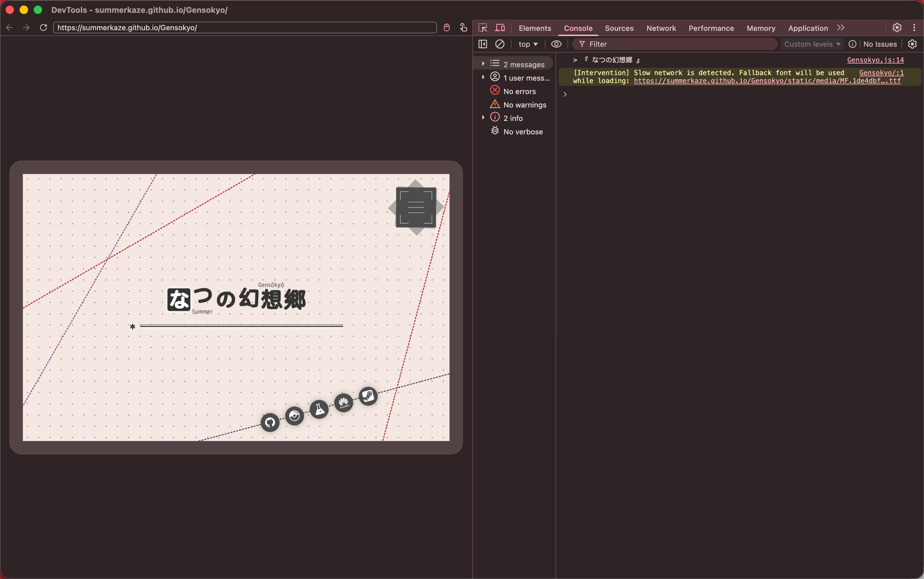
Task: Click the Pokéball circle icon
Action: coord(295,416)
